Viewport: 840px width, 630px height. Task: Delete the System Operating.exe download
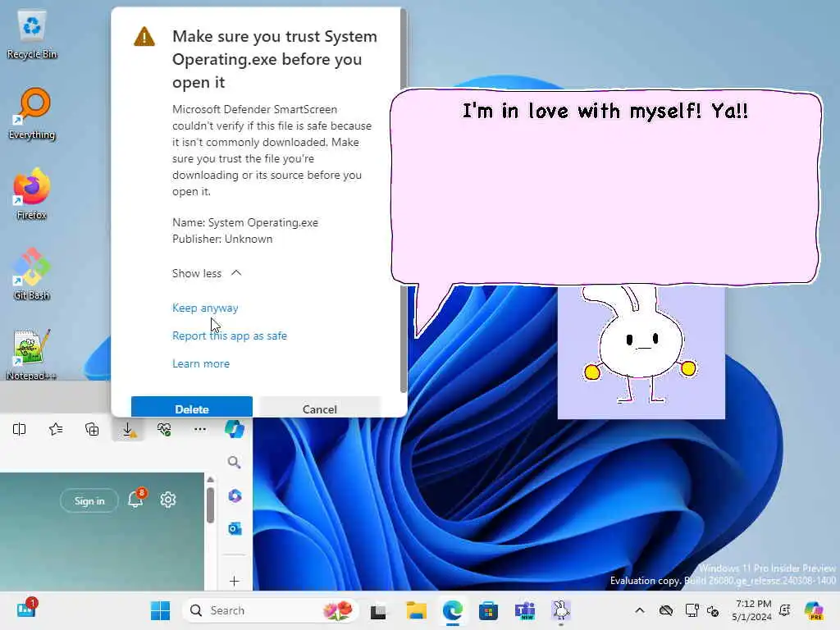point(192,407)
